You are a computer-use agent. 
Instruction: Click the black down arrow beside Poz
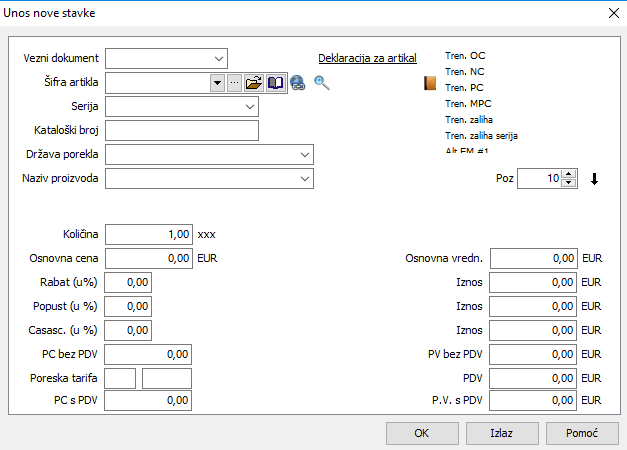pyautogui.click(x=595, y=180)
